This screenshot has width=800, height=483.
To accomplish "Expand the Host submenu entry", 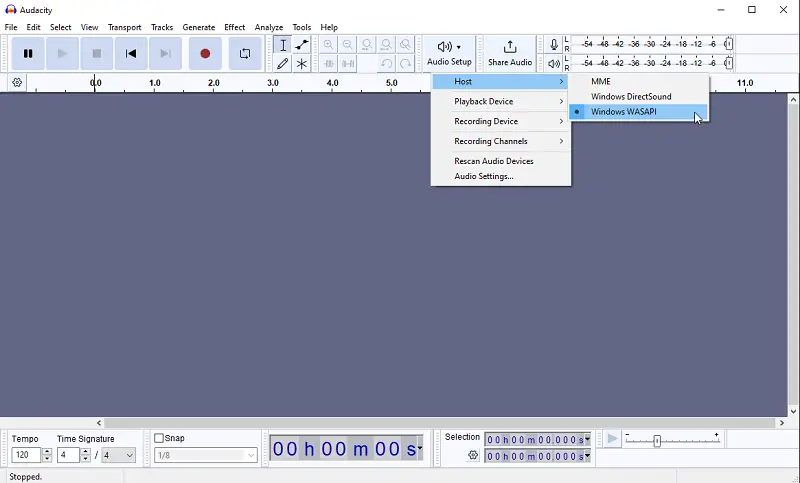I will click(501, 82).
